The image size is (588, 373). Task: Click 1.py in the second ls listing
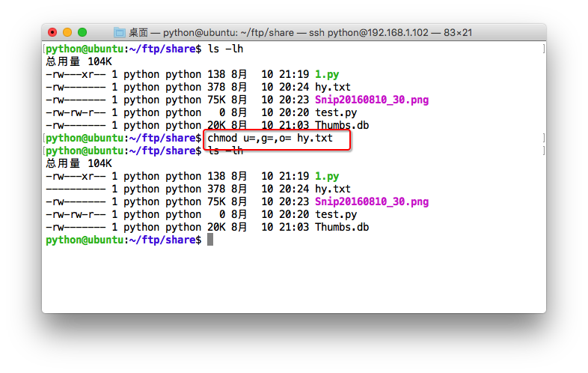pyautogui.click(x=327, y=176)
